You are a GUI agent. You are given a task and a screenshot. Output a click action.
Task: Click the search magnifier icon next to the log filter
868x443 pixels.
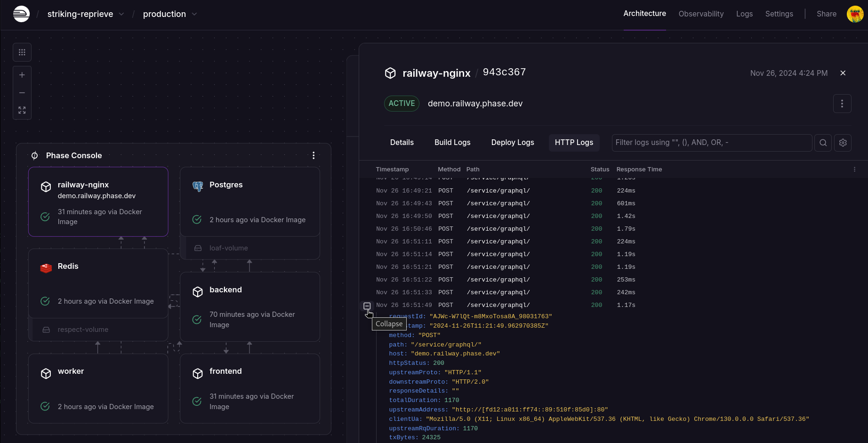point(823,143)
